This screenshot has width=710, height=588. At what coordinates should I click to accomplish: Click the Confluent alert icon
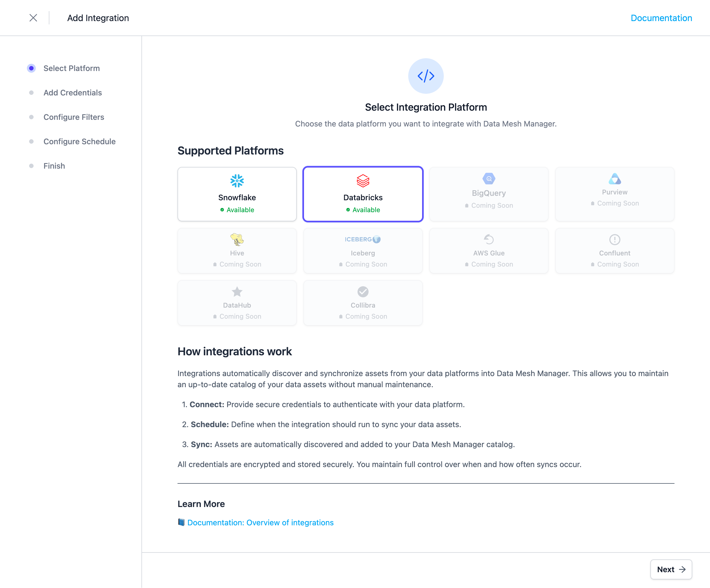pyautogui.click(x=615, y=239)
